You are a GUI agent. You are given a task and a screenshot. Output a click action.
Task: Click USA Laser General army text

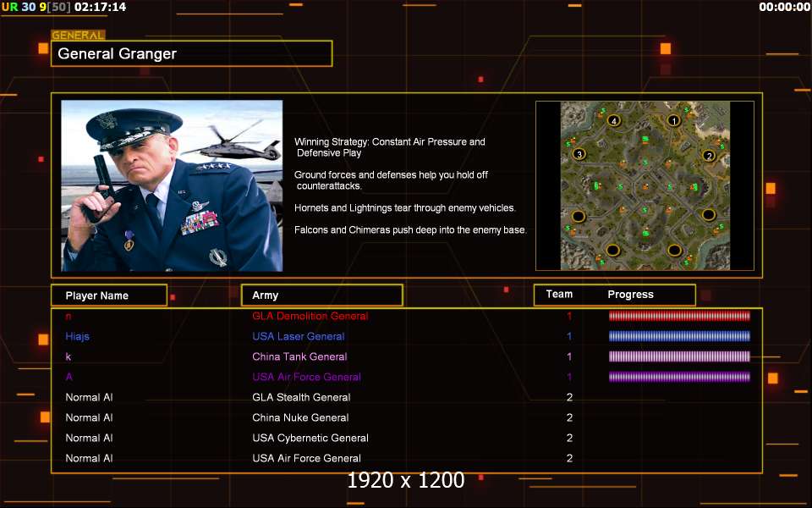(x=299, y=336)
